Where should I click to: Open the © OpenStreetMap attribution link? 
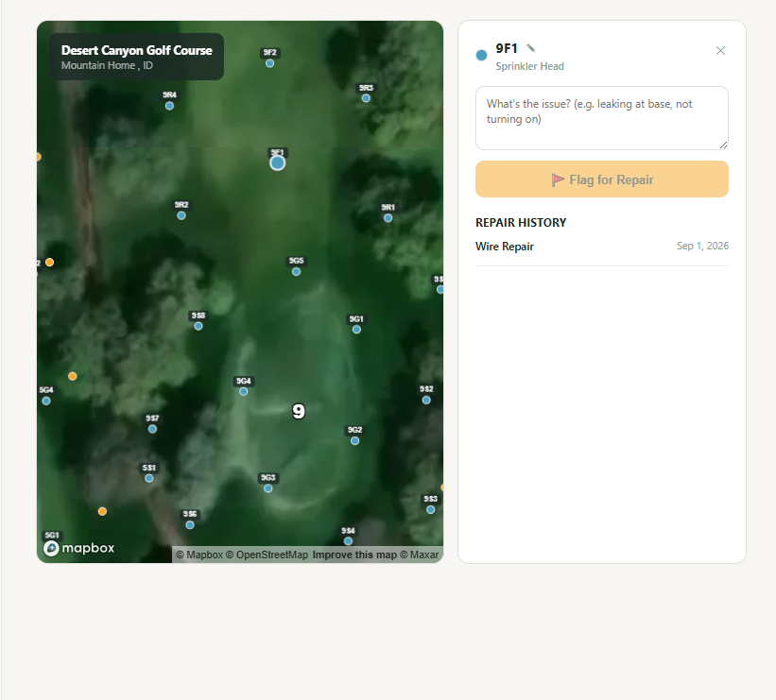coord(267,555)
